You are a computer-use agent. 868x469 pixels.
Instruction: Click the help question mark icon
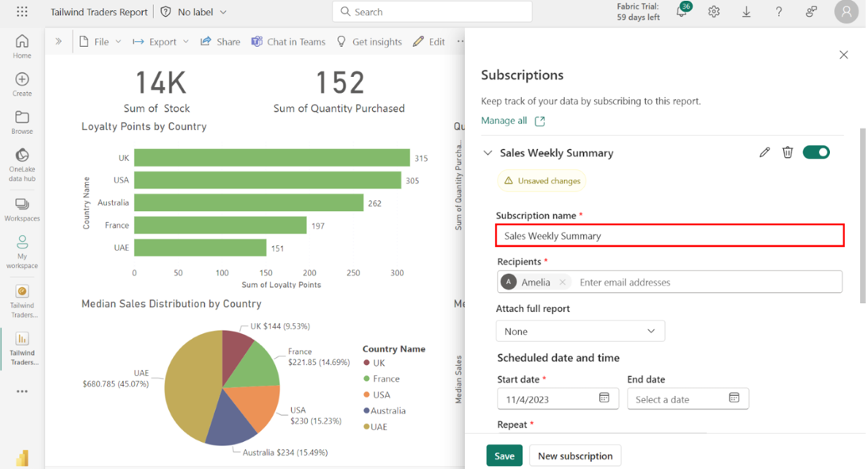778,12
